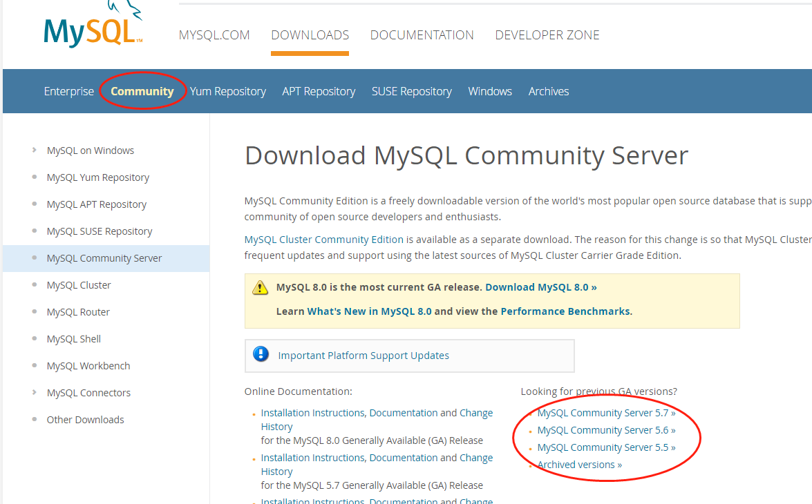The image size is (812, 504).
Task: Click the Download MySQL 8.0 link
Action: pos(540,287)
